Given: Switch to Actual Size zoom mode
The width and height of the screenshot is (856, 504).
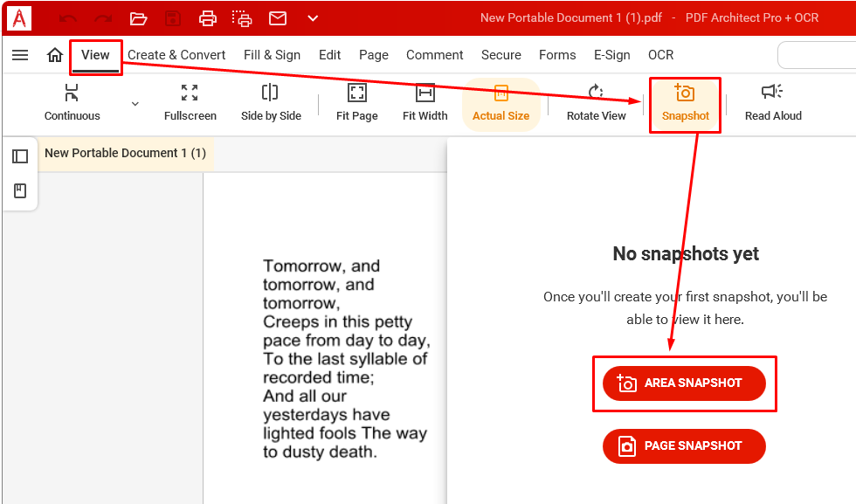Looking at the screenshot, I should click(501, 102).
